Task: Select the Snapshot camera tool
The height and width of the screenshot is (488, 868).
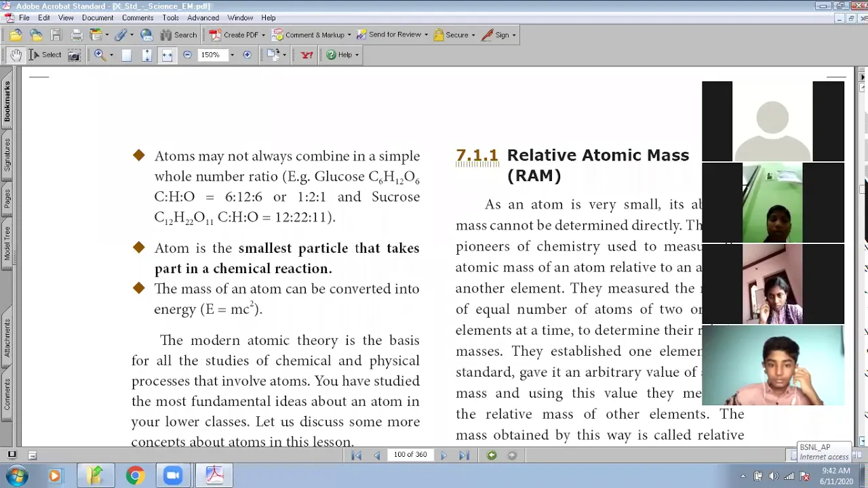Action: [x=74, y=55]
